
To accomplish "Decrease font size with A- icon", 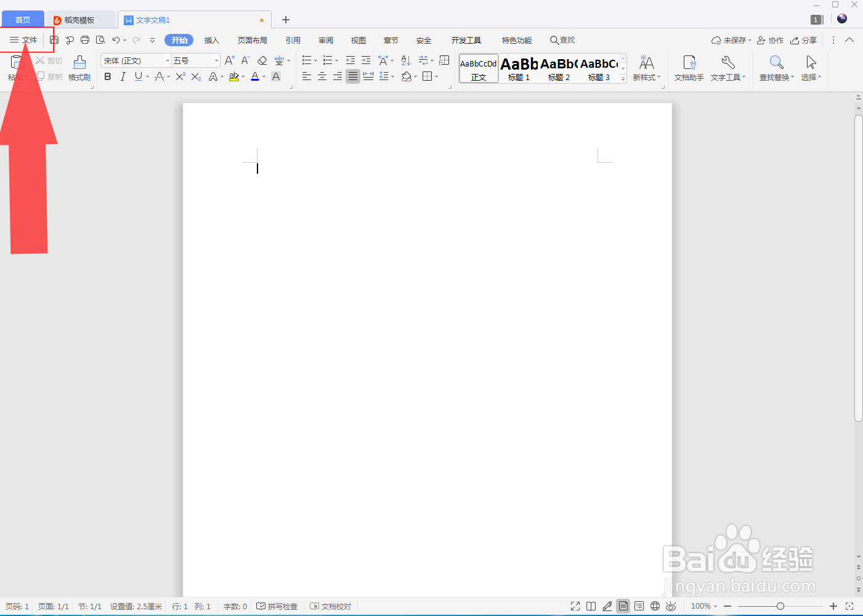I will pyautogui.click(x=245, y=60).
